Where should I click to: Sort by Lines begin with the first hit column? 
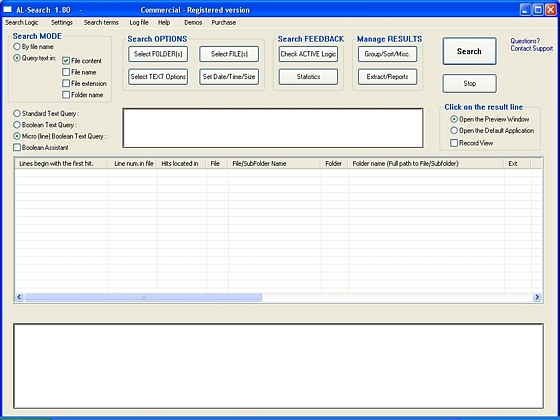(61, 164)
